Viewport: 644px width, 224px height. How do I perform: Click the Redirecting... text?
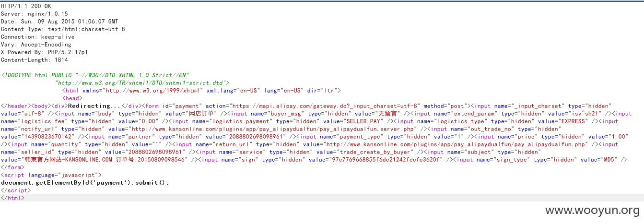click(94, 106)
